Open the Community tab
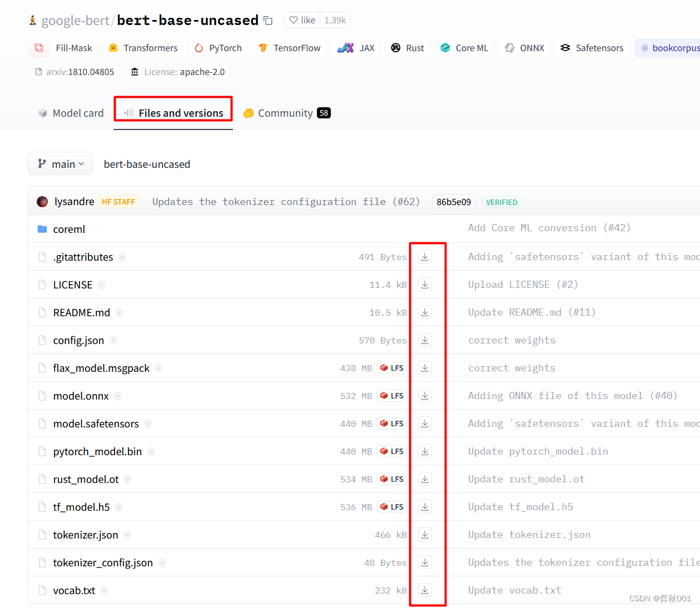The image size is (700, 608). point(287,113)
